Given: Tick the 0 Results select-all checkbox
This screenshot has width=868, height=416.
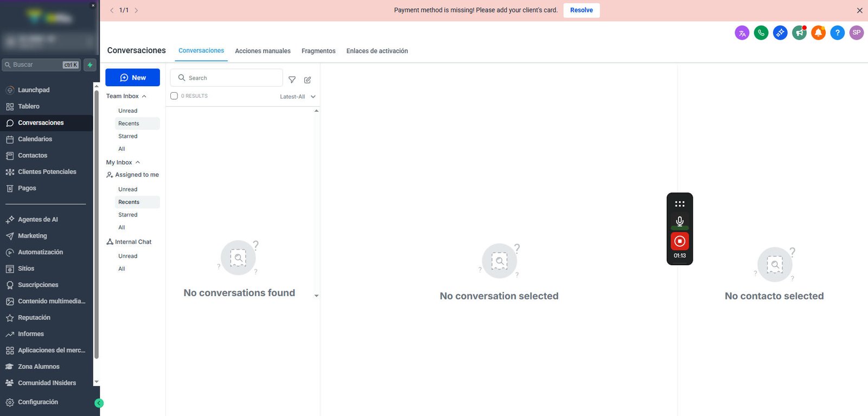Looking at the screenshot, I should coord(174,96).
